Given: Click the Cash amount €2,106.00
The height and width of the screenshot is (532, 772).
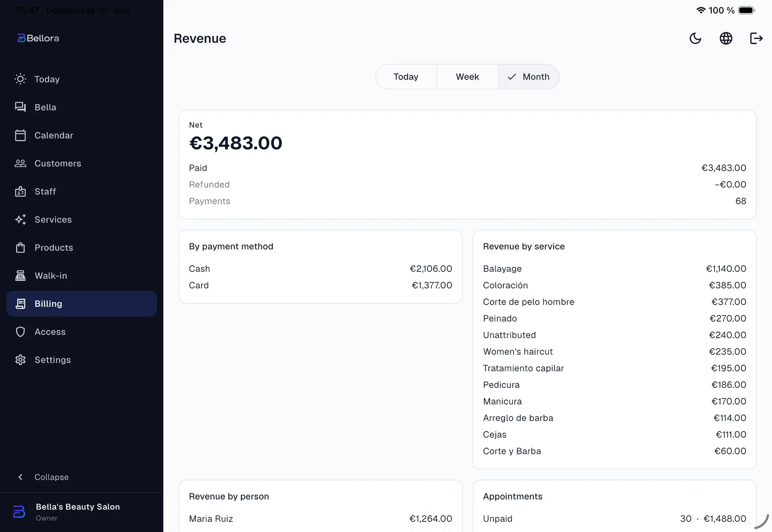Looking at the screenshot, I should [431, 269].
